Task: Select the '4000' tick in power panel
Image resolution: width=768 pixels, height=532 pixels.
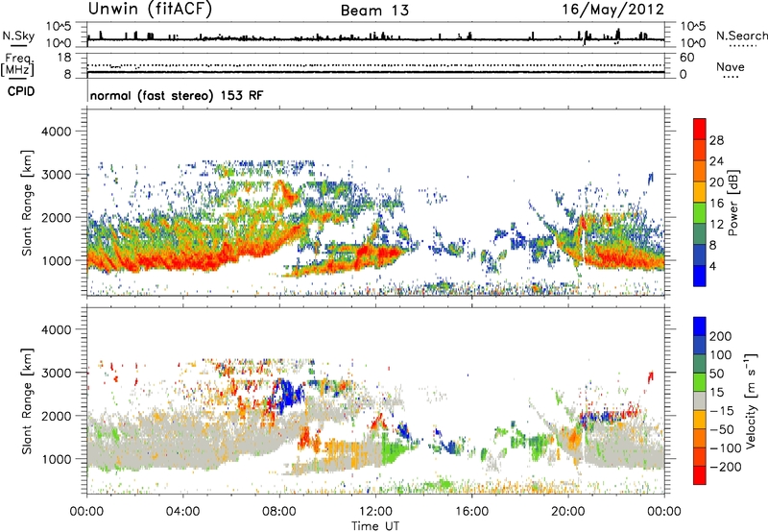Action: tap(57, 132)
